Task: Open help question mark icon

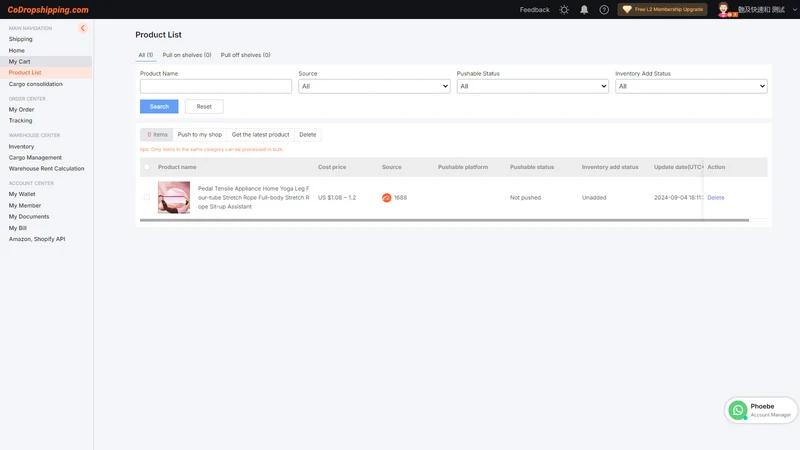Action: pyautogui.click(x=604, y=10)
